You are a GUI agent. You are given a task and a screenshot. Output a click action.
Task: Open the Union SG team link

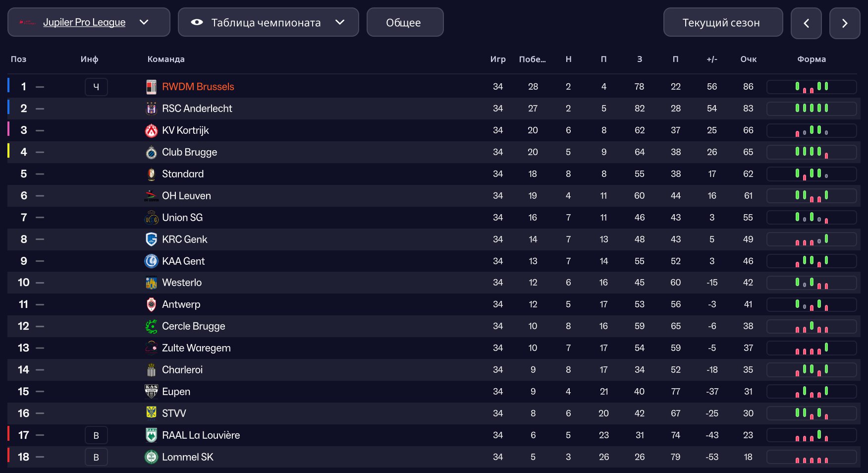(182, 218)
